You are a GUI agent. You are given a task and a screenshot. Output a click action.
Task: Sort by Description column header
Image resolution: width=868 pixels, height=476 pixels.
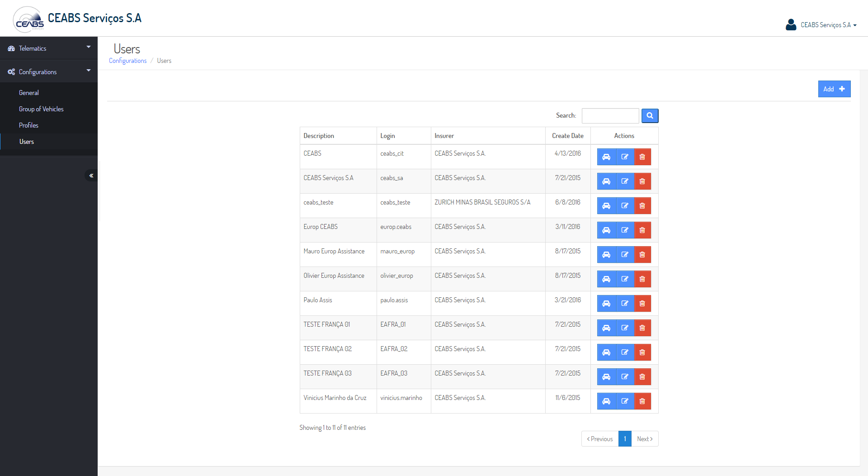click(x=338, y=136)
